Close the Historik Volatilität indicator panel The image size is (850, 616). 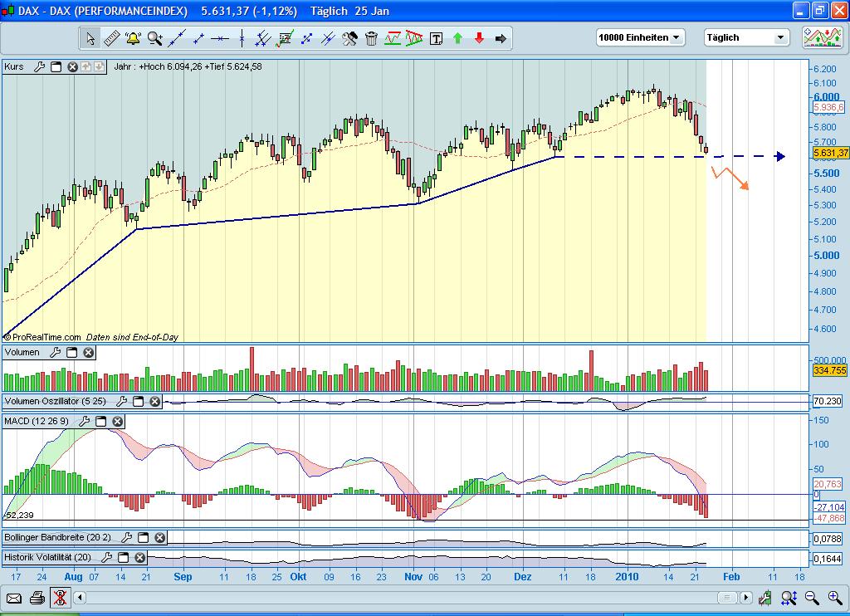point(139,557)
